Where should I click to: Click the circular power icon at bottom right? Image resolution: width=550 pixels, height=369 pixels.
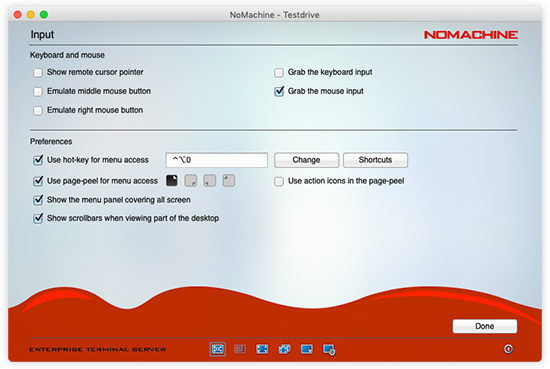pyautogui.click(x=508, y=349)
